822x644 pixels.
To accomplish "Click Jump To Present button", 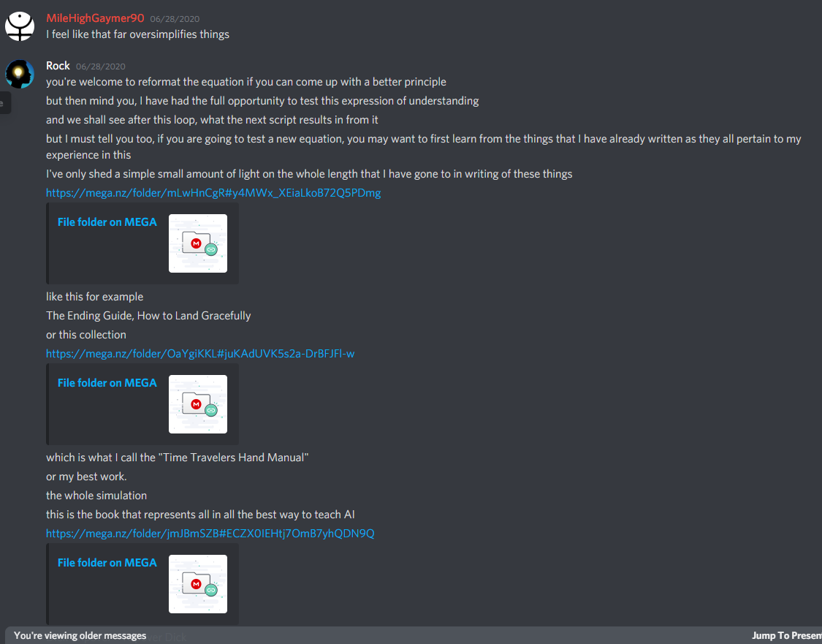I will tap(786, 636).
